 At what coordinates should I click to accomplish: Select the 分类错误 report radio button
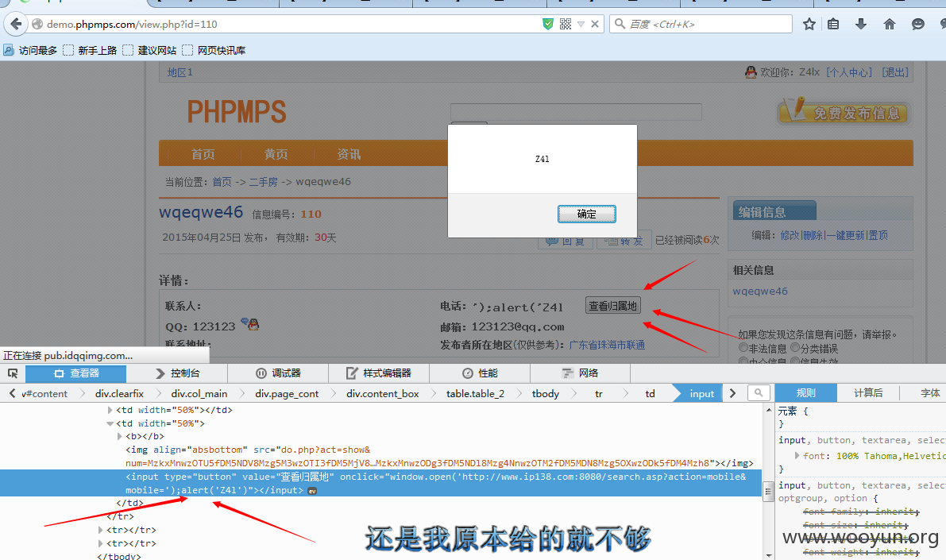(x=795, y=348)
